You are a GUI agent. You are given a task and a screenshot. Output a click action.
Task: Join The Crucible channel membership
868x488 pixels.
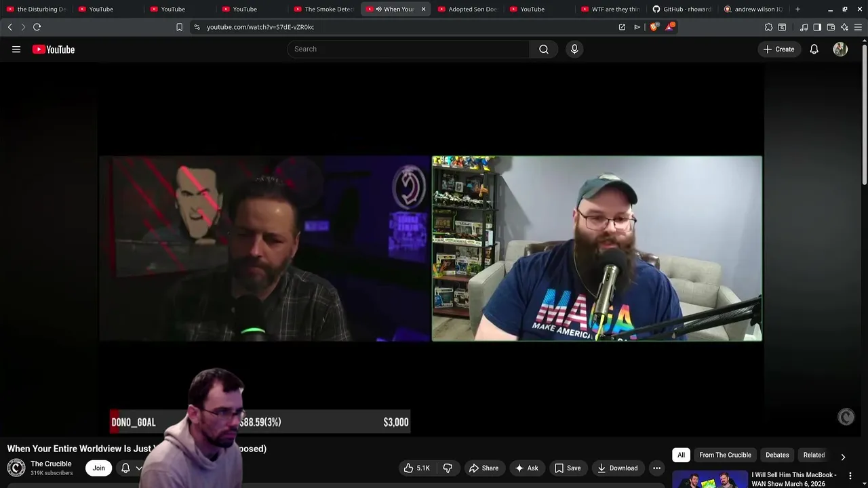tap(99, 468)
